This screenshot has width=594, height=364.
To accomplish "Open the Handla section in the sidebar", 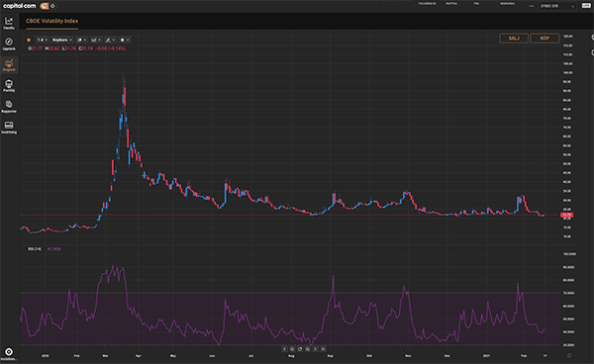I will pos(9,23).
